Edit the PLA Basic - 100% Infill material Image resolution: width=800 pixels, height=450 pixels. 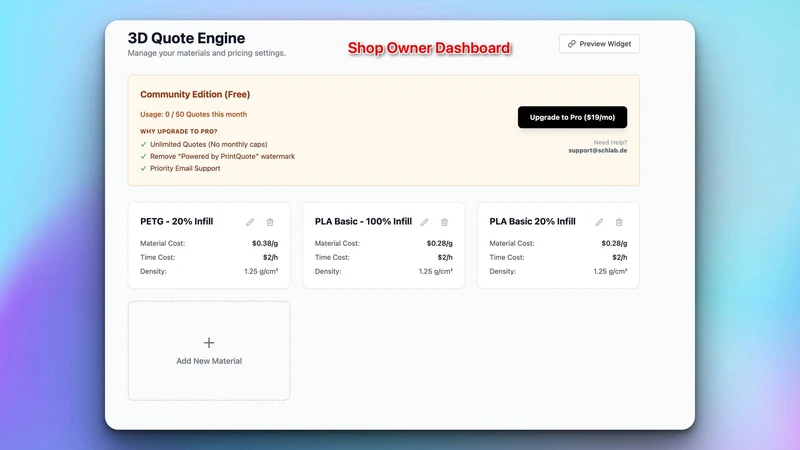[x=424, y=222]
